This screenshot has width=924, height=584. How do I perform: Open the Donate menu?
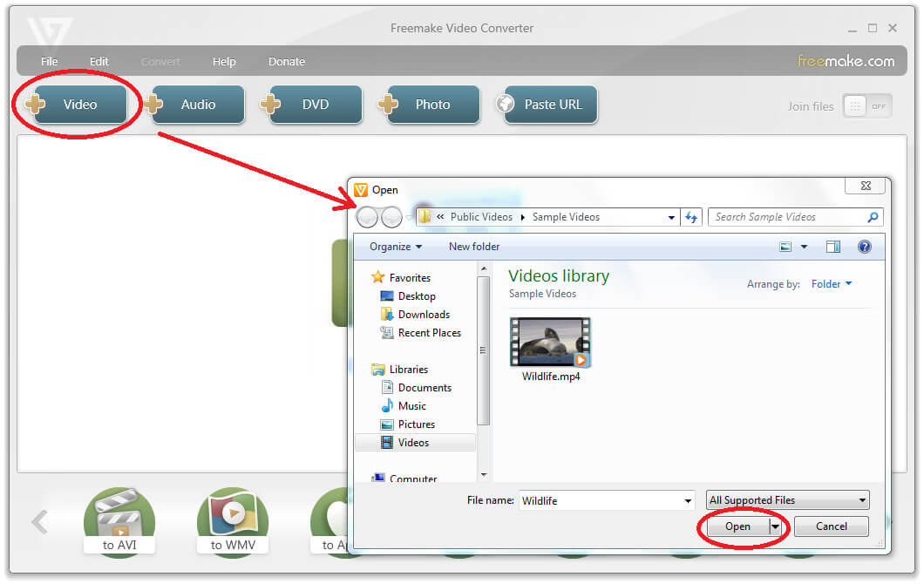[287, 61]
